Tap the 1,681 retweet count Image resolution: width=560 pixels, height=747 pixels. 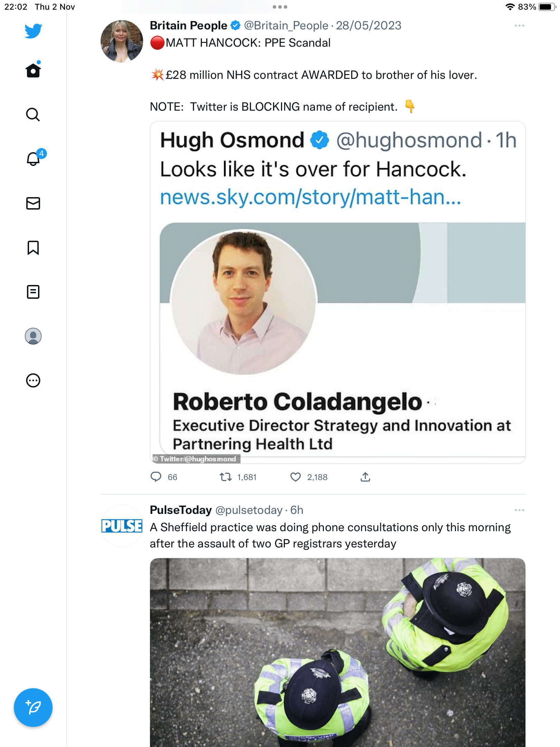coord(247,477)
